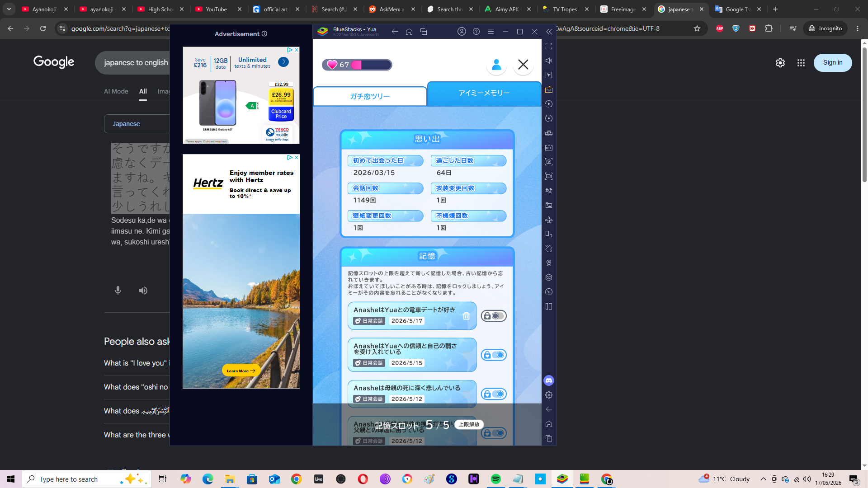Screen dimensions: 868x488
Task: Click Learn More on the Hertz ad
Action: tap(241, 371)
